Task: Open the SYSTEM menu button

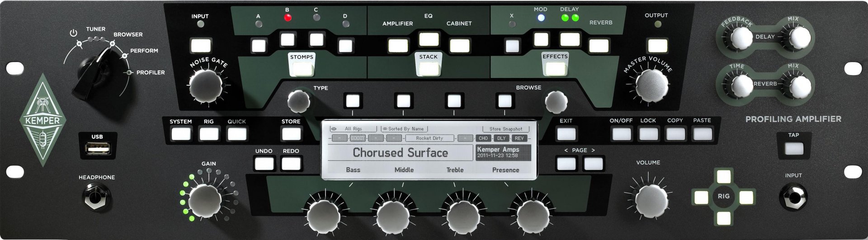Action: 181,134
